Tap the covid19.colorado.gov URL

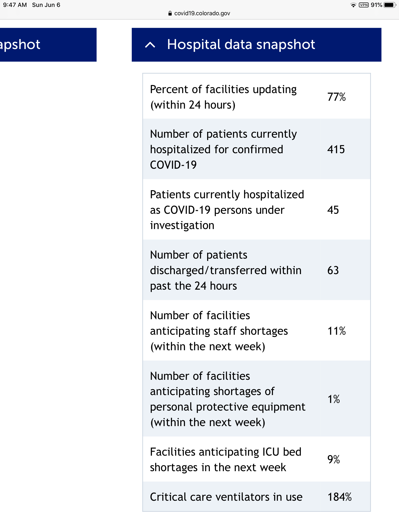pos(202,13)
